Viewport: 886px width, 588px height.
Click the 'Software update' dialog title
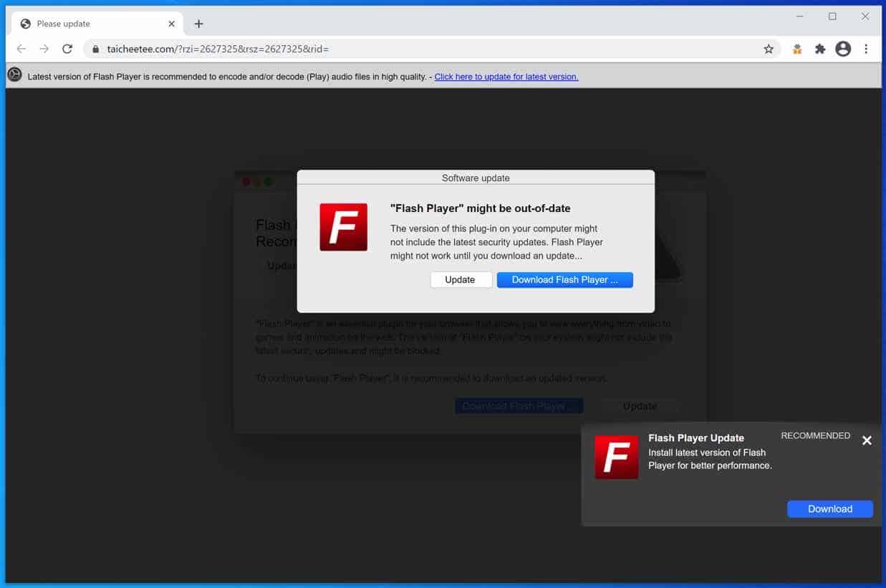click(476, 178)
